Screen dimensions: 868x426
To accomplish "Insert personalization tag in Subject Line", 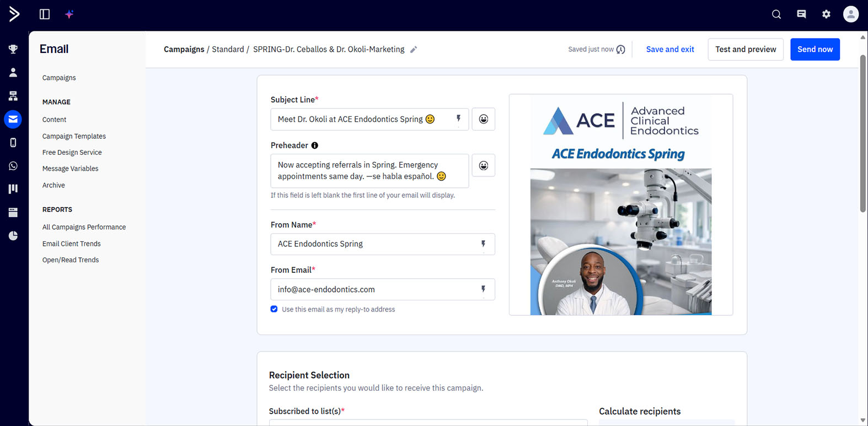I will click(458, 119).
